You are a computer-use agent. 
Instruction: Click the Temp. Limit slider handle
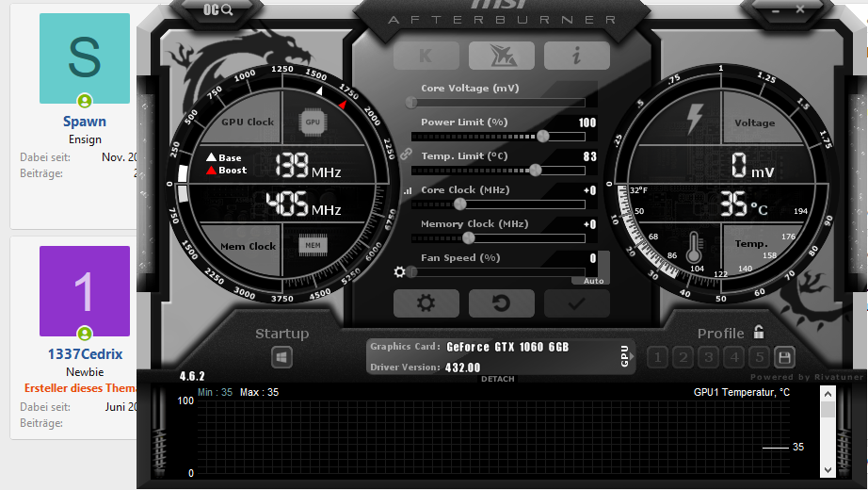pos(536,171)
